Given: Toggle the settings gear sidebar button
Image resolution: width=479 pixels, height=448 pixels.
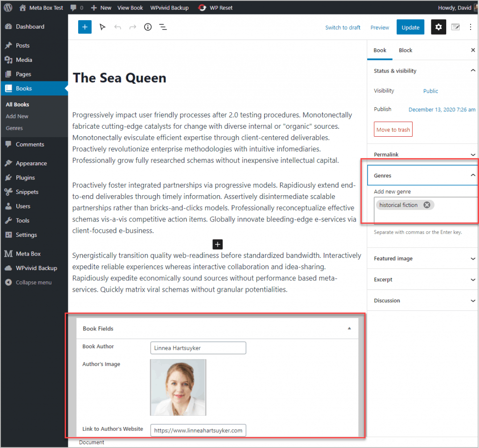Looking at the screenshot, I should coord(438,27).
